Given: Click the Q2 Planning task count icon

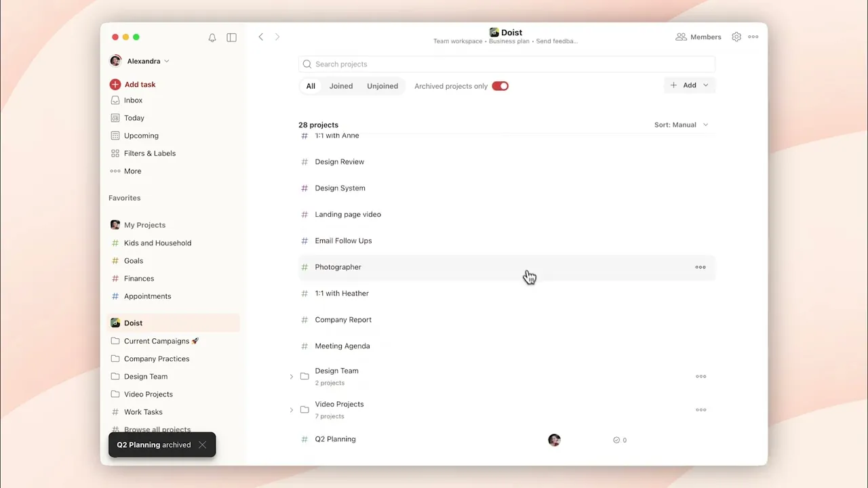Looking at the screenshot, I should click(x=616, y=440).
